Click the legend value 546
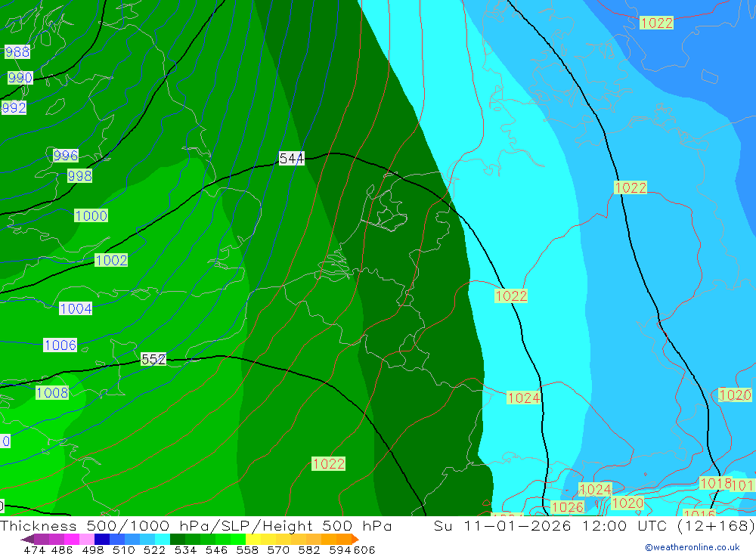Viewport: 756px width, 554px height. click(x=216, y=549)
